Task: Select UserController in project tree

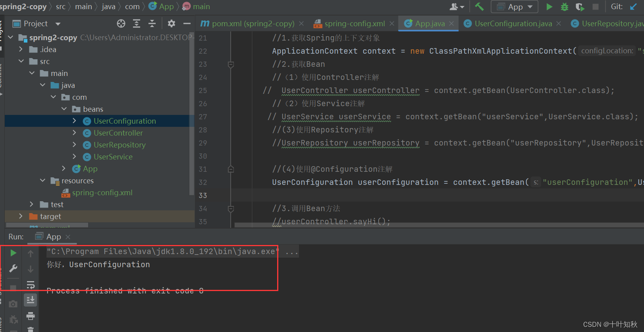Action: click(118, 133)
